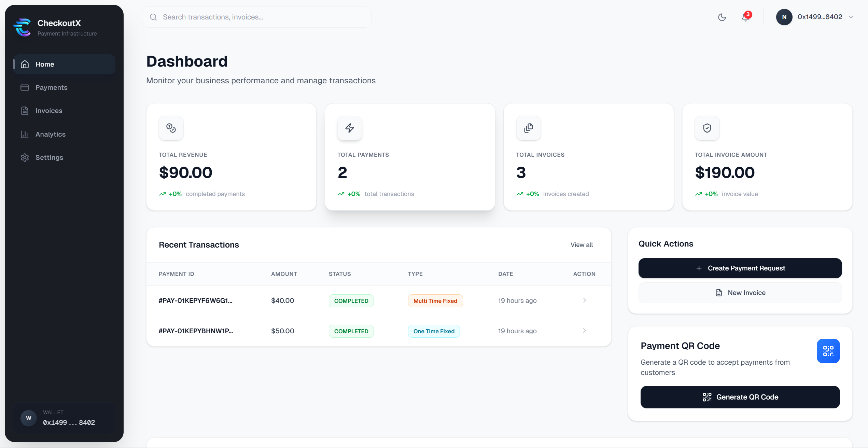Focus the search transactions input field
The image size is (868, 448).
(263, 17)
